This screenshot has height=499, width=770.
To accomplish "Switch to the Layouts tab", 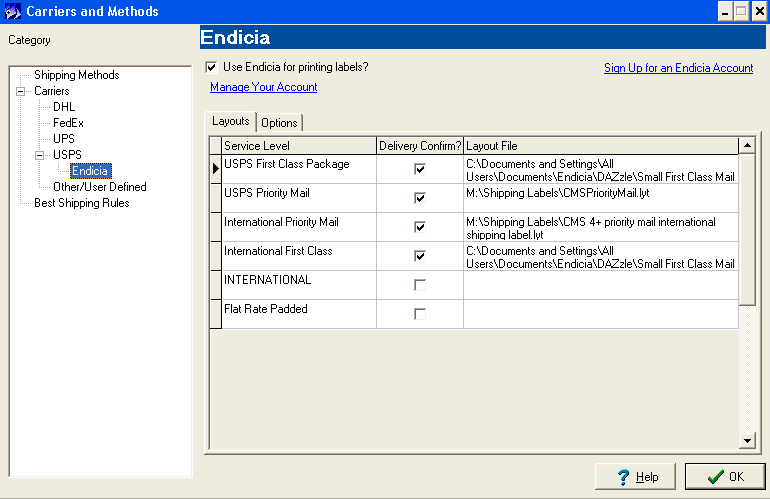I will pyautogui.click(x=231, y=121).
